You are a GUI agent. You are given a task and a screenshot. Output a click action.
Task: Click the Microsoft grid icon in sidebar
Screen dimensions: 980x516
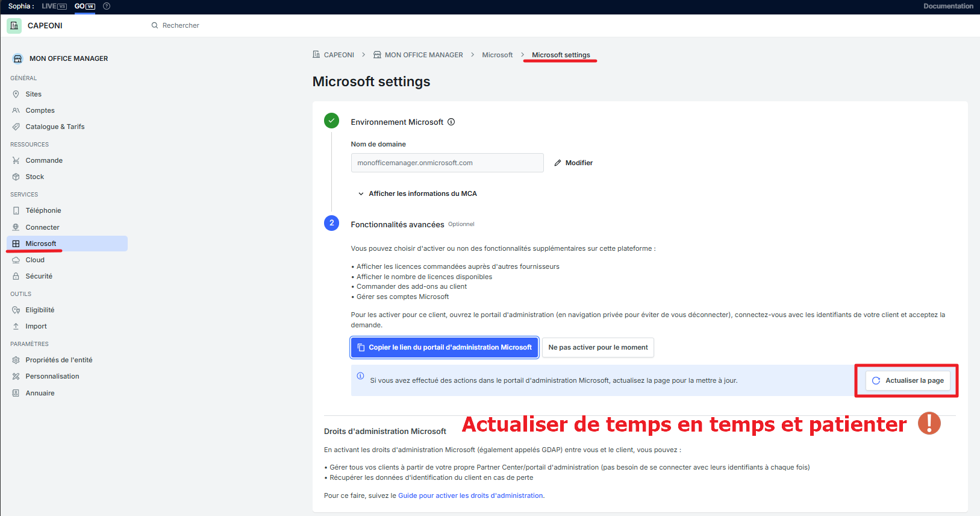tap(16, 244)
